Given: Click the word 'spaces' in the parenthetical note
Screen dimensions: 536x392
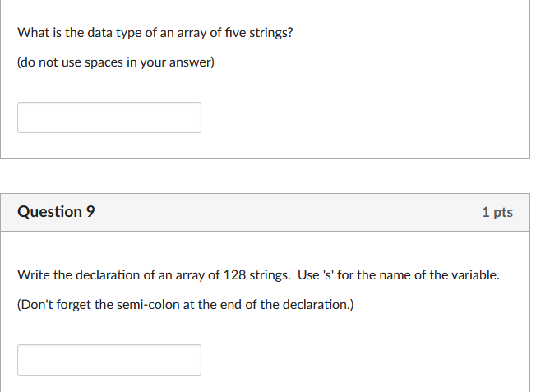Looking at the screenshot, I should [x=104, y=62].
